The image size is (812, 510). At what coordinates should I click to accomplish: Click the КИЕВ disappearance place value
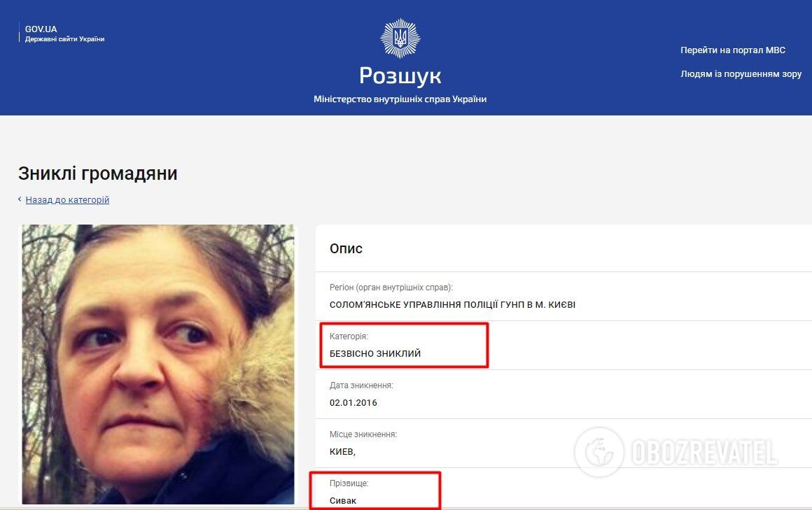click(342, 452)
